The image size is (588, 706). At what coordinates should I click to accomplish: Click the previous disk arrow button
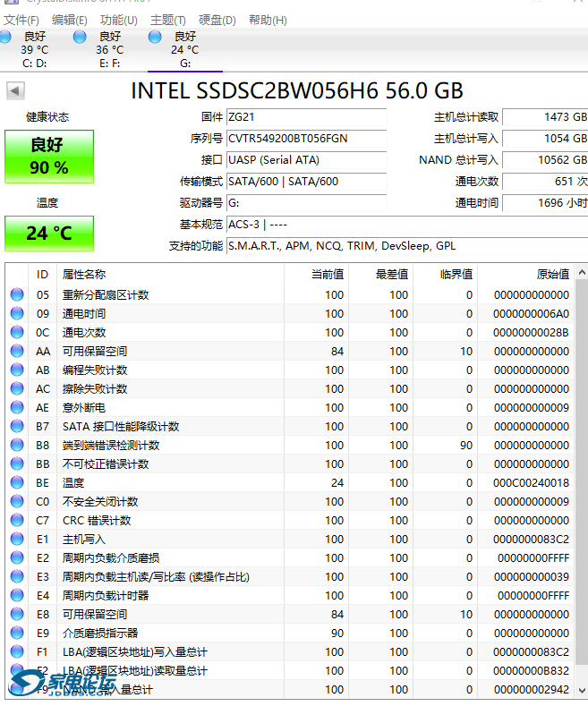pyautogui.click(x=15, y=91)
